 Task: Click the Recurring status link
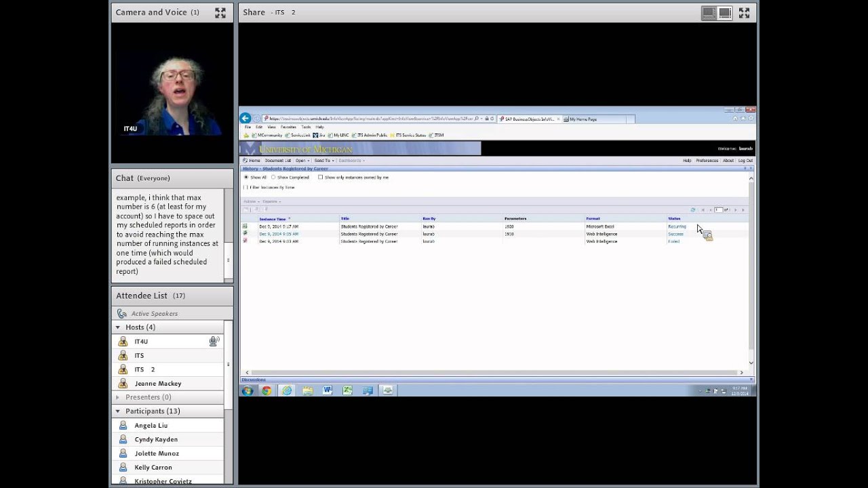tap(677, 226)
